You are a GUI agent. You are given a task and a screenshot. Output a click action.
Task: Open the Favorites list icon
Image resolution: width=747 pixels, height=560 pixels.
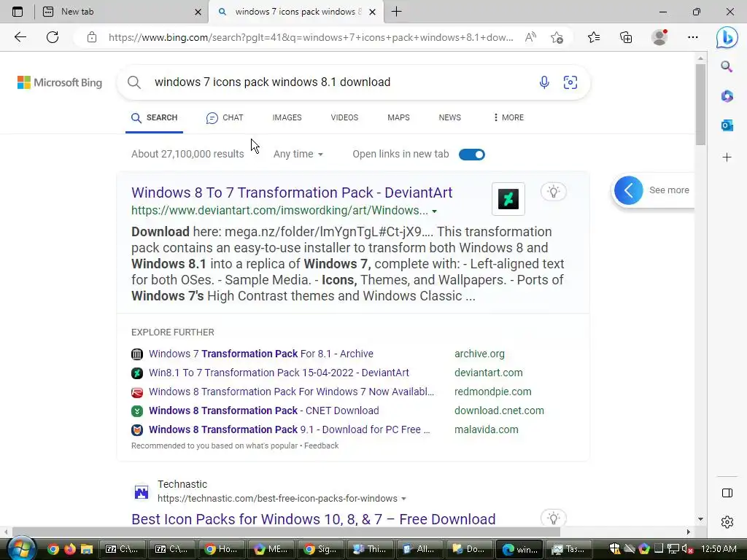(x=594, y=37)
